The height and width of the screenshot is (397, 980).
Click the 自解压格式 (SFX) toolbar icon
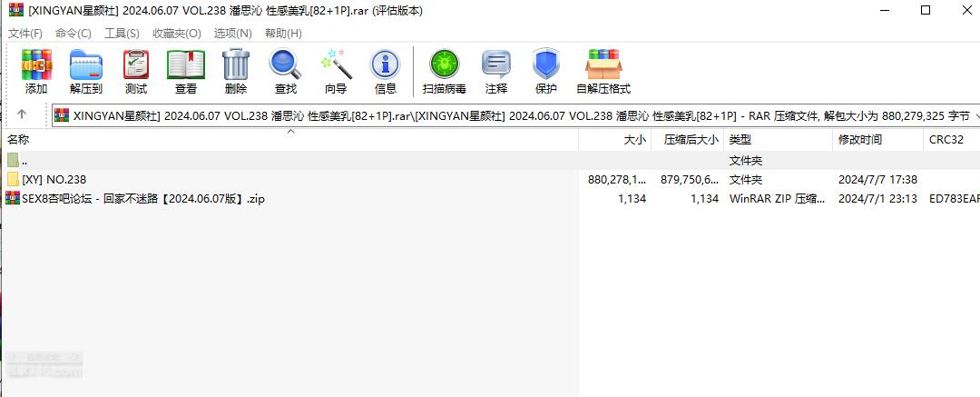pos(603,65)
